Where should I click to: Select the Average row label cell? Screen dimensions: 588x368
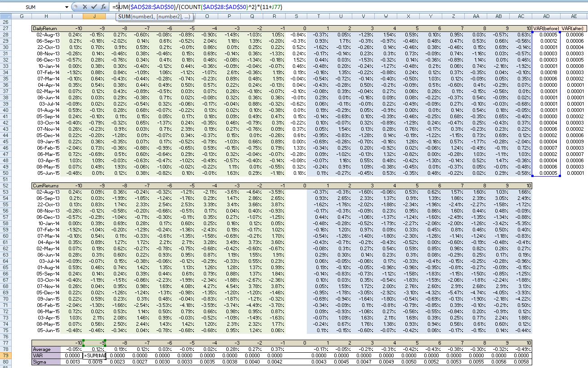[x=46, y=349]
